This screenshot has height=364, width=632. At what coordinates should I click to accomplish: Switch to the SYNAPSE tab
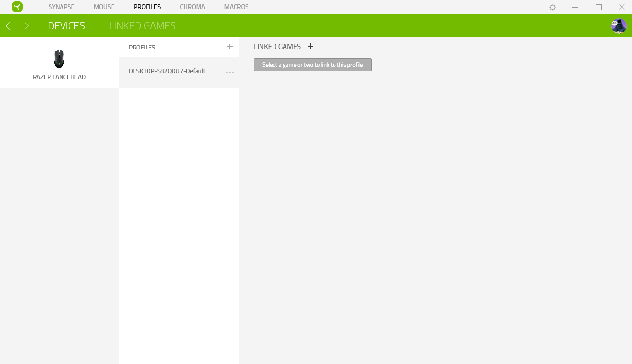[62, 7]
